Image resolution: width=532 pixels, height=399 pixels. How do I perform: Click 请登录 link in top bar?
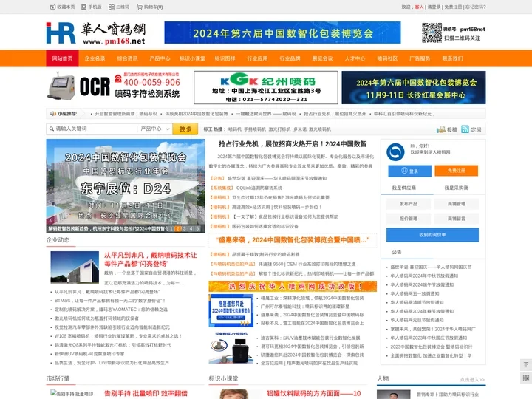434,7
